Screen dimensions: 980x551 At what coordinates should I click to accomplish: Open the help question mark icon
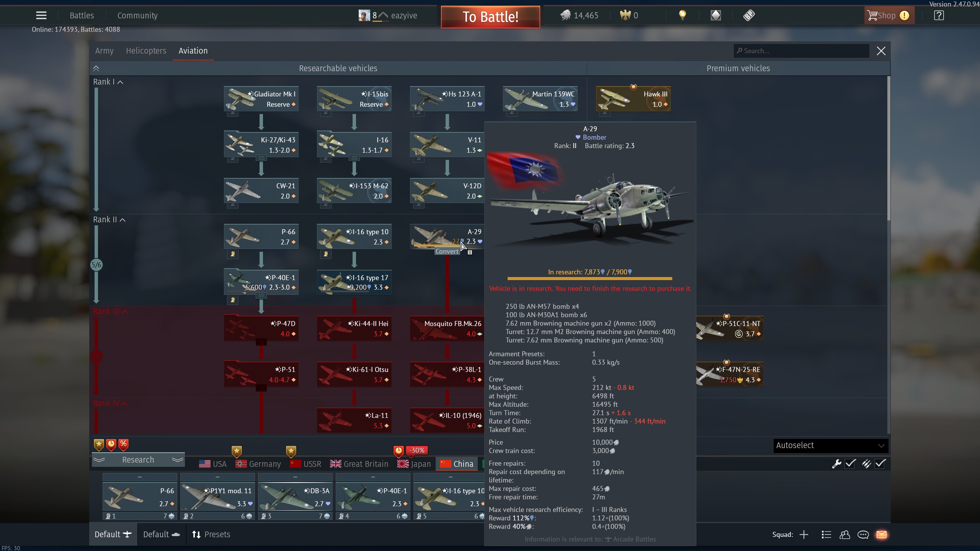(x=939, y=15)
